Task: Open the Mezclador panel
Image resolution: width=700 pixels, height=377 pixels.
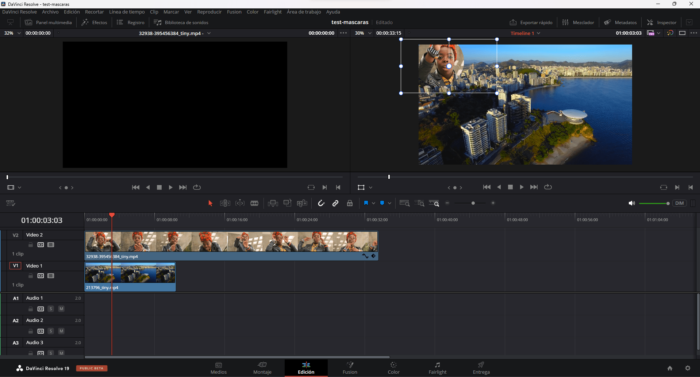Action: click(578, 22)
